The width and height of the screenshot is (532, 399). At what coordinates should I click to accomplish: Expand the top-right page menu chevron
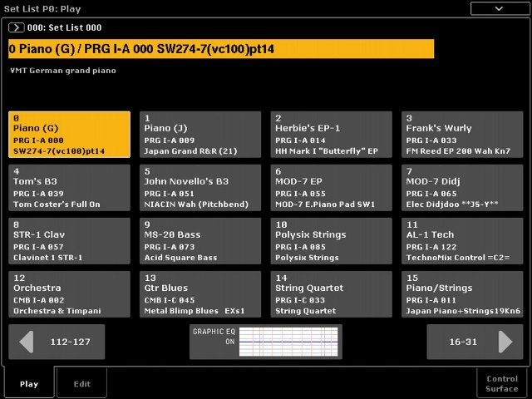pyautogui.click(x=499, y=7)
